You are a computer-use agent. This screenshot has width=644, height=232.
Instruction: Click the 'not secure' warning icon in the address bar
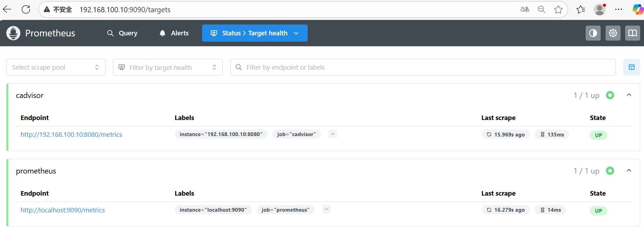47,9
